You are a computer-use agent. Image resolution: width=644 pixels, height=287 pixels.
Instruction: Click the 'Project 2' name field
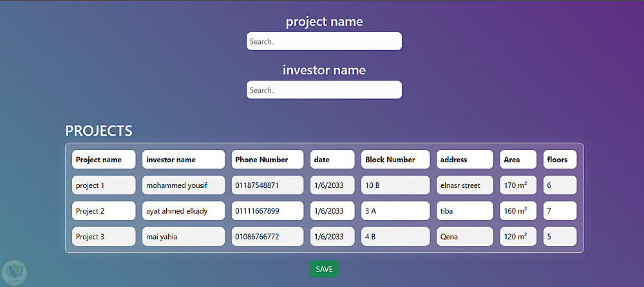tap(104, 211)
